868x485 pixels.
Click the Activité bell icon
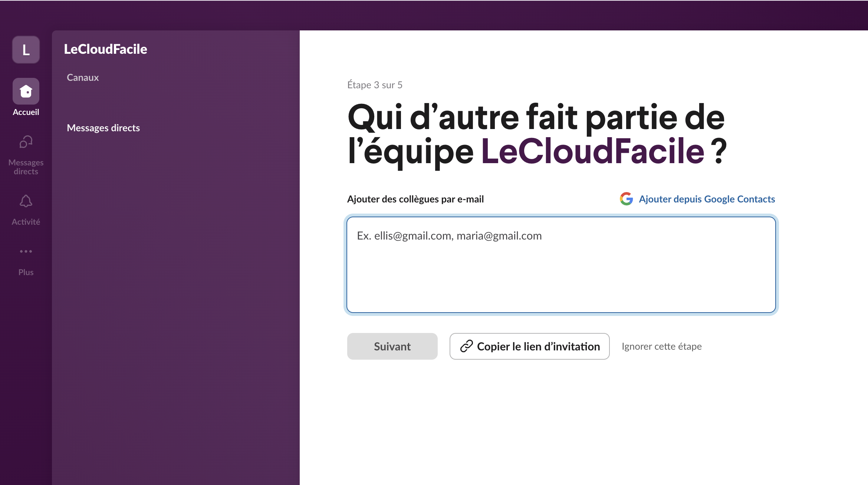click(x=26, y=201)
